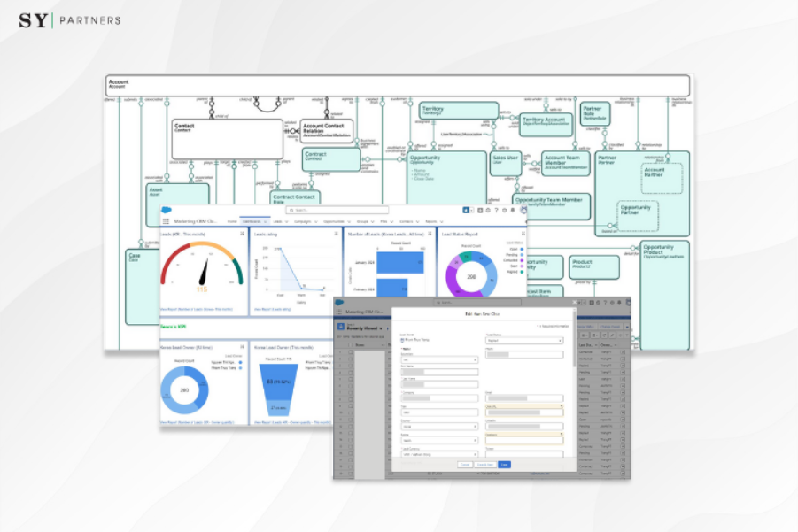Check the second row checkbox in the leads list
798x532 pixels.
350,360
